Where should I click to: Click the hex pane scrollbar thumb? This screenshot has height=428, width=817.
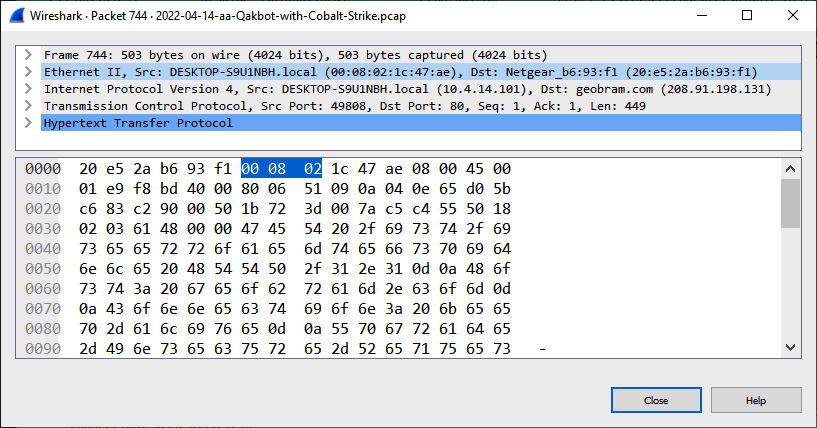tap(790, 203)
